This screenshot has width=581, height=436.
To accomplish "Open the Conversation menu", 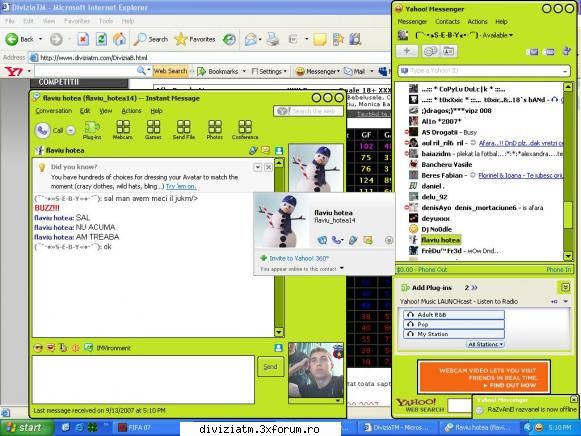I will (x=53, y=111).
